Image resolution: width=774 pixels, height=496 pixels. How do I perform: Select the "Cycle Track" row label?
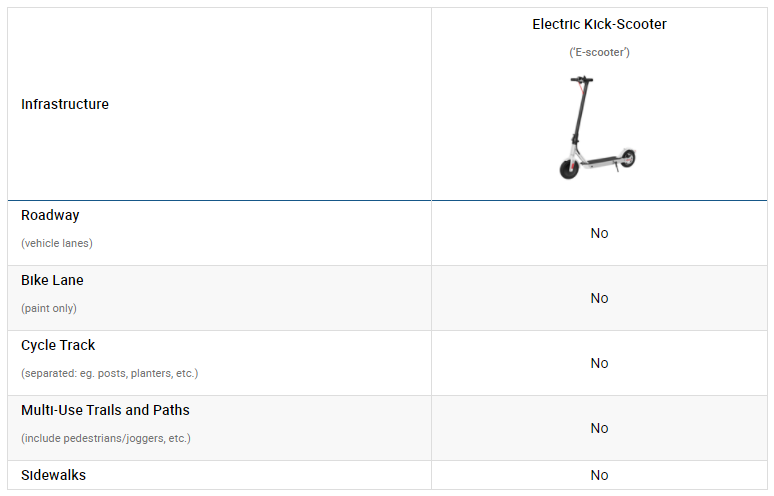pos(58,345)
